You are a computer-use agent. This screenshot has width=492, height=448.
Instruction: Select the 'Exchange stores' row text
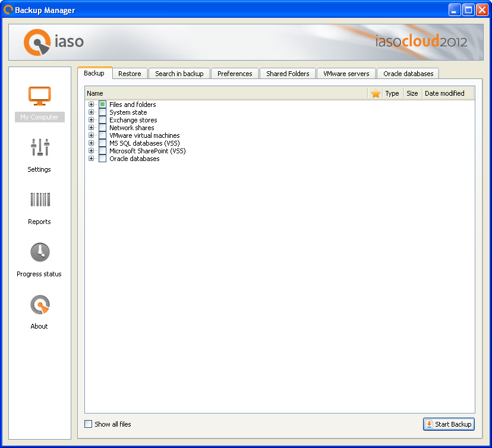pos(133,120)
